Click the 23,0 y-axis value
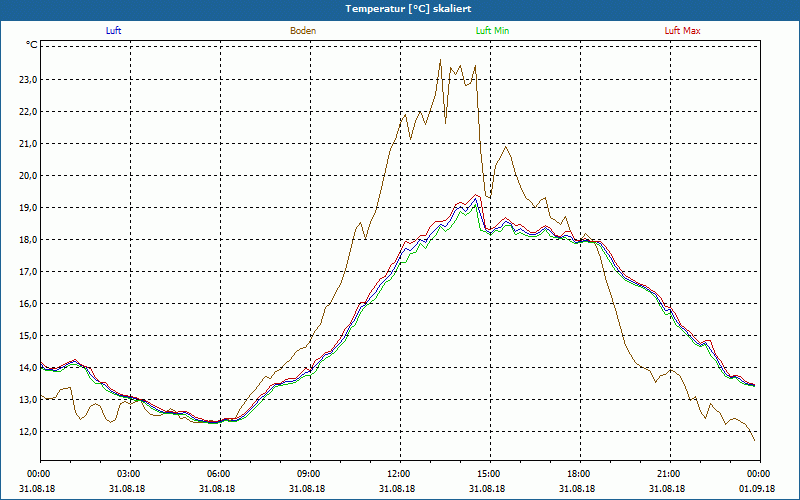The width and height of the screenshot is (800, 500). coord(28,80)
